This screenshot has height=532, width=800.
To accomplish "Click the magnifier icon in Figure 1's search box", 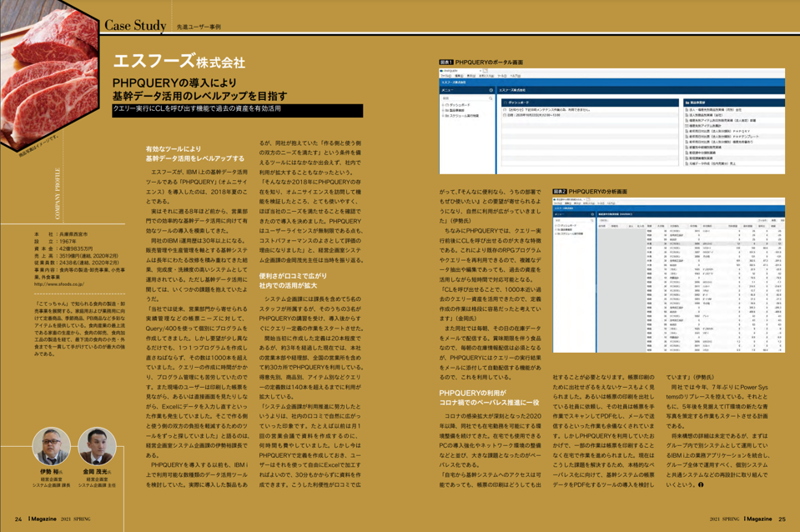I will (x=491, y=98).
